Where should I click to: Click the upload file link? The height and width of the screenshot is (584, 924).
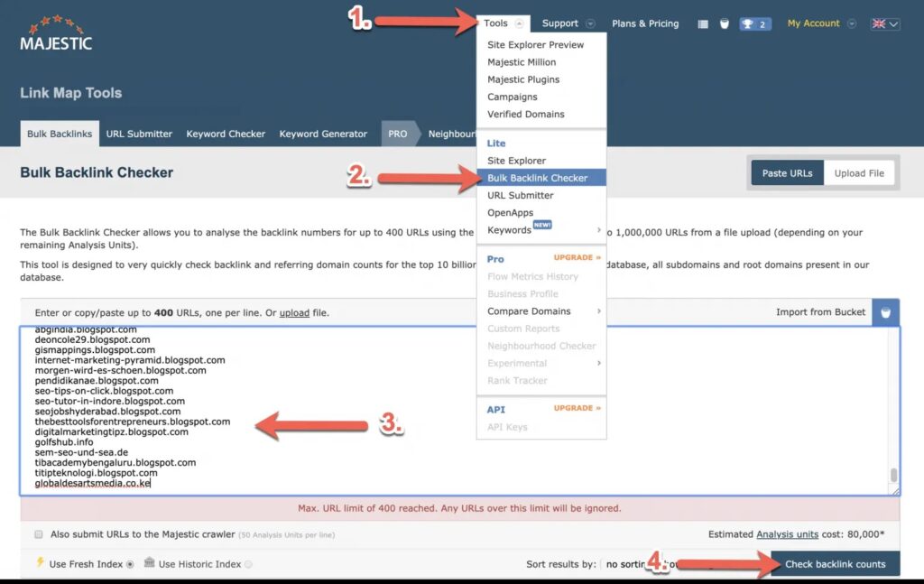tap(294, 313)
